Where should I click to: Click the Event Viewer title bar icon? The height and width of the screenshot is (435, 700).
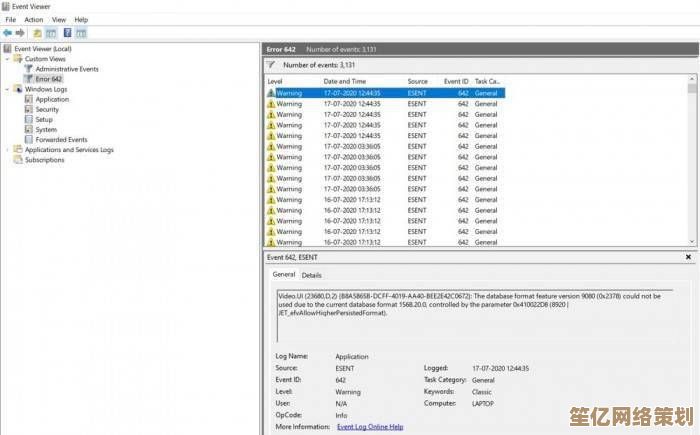coord(5,6)
